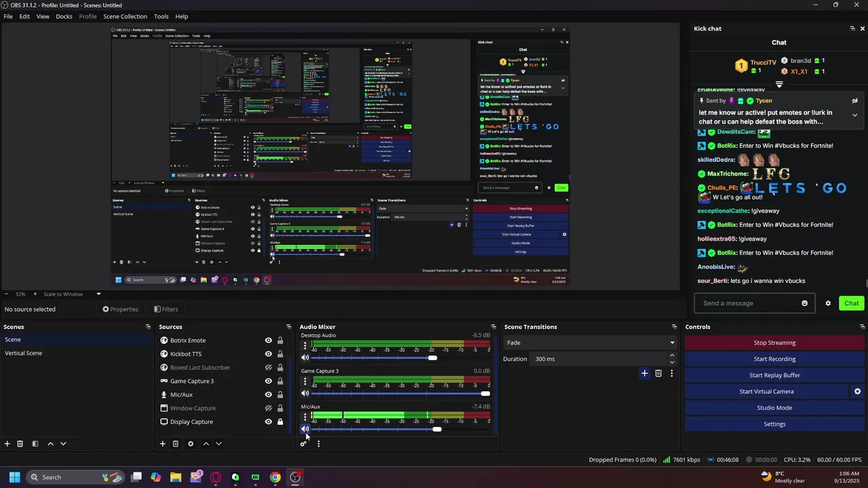Mute Game Capture 3 audio

(x=305, y=393)
